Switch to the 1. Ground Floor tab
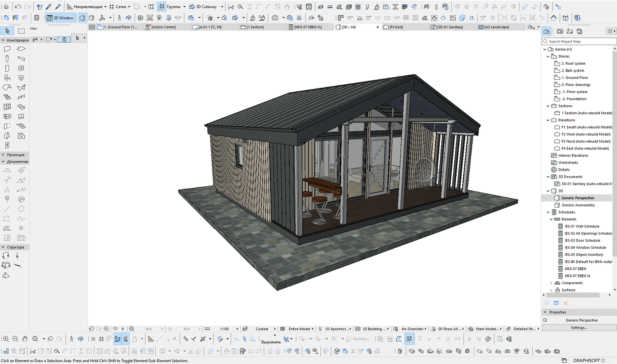 pyautogui.click(x=120, y=27)
